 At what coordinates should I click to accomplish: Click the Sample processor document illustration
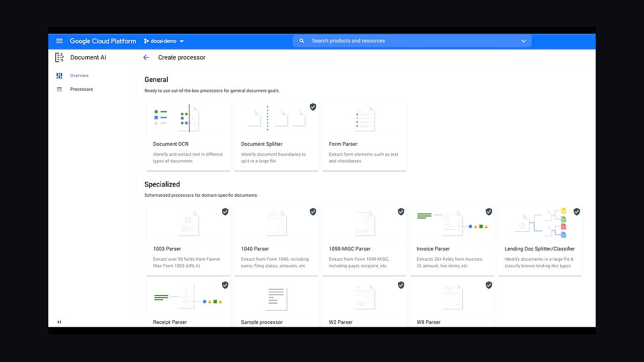276,298
